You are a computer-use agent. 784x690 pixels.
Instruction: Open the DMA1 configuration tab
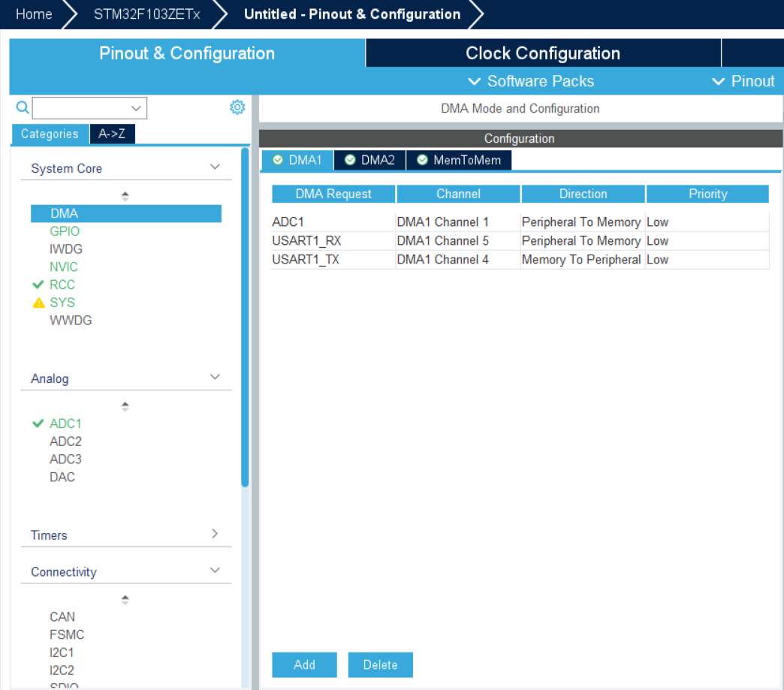pos(297,160)
